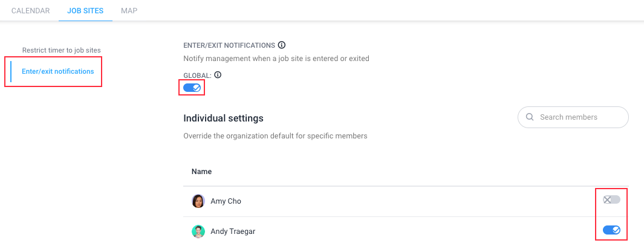The height and width of the screenshot is (246, 644).
Task: Click the Individual settings heading
Action: point(223,118)
